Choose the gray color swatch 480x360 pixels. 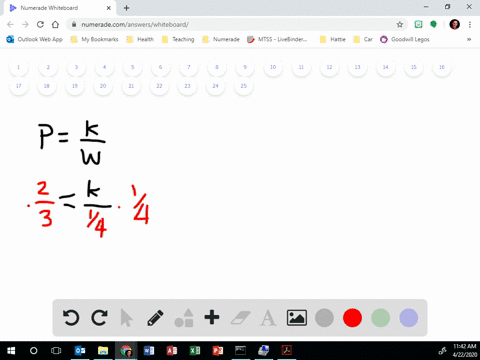(324, 318)
